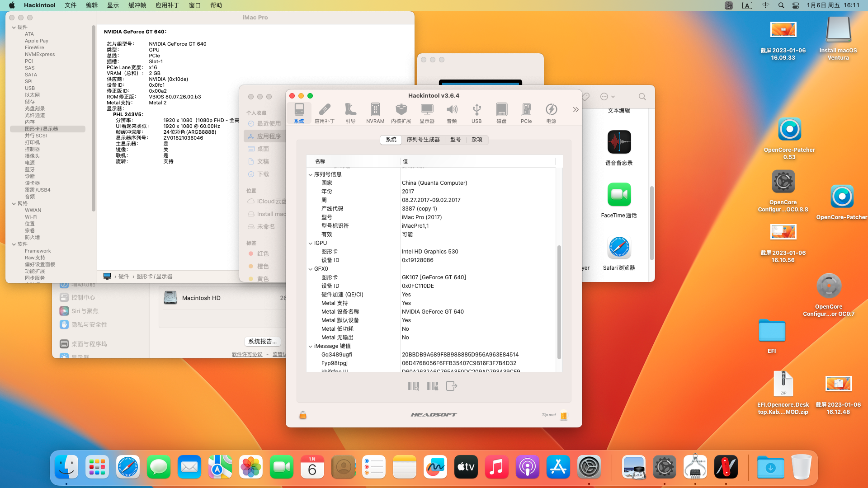Switch to the 序列号生成器 tab

click(423, 140)
